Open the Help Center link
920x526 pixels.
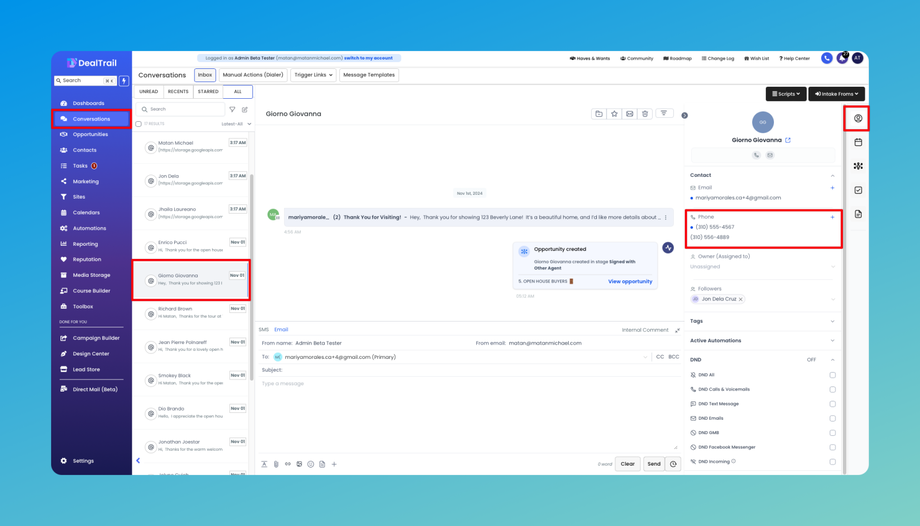[794, 59]
